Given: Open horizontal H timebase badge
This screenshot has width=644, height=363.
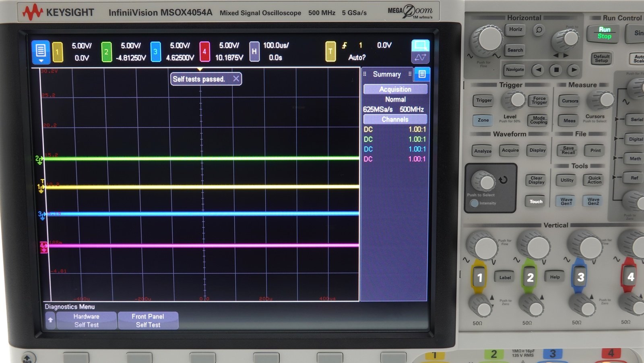Looking at the screenshot, I should click(254, 52).
